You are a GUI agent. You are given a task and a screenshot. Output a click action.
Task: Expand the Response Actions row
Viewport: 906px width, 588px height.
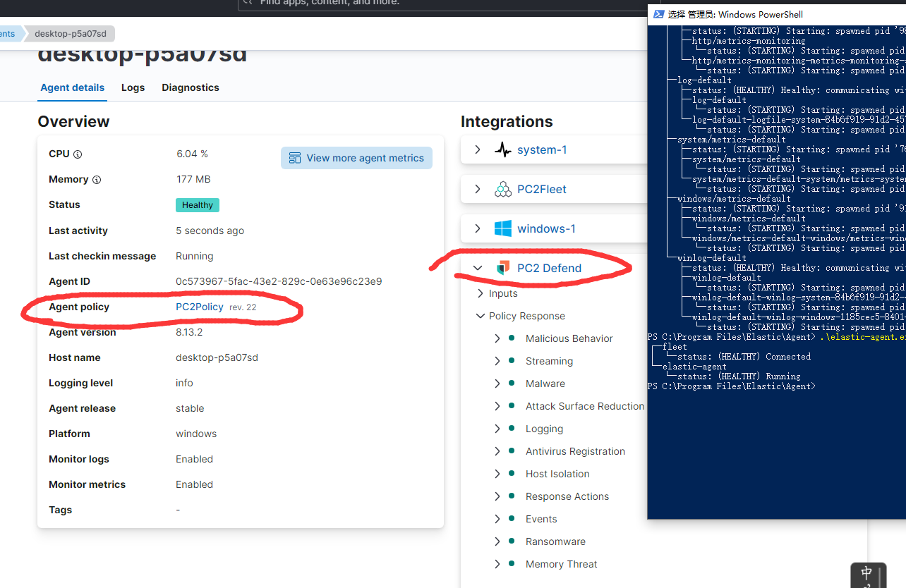coord(497,496)
